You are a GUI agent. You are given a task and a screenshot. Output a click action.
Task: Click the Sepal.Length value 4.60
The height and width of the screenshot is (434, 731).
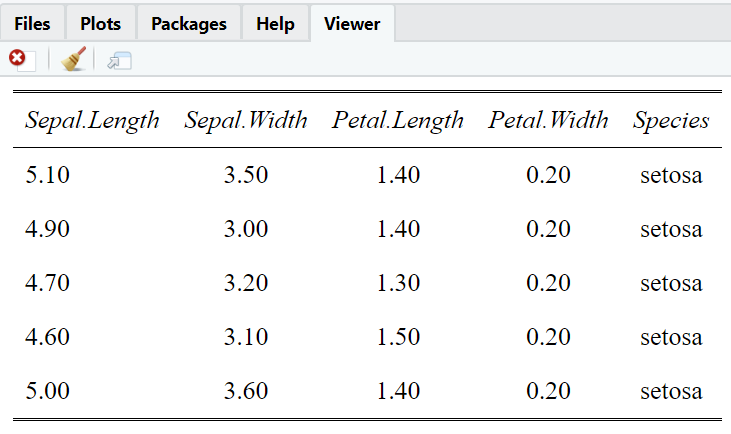click(x=47, y=338)
